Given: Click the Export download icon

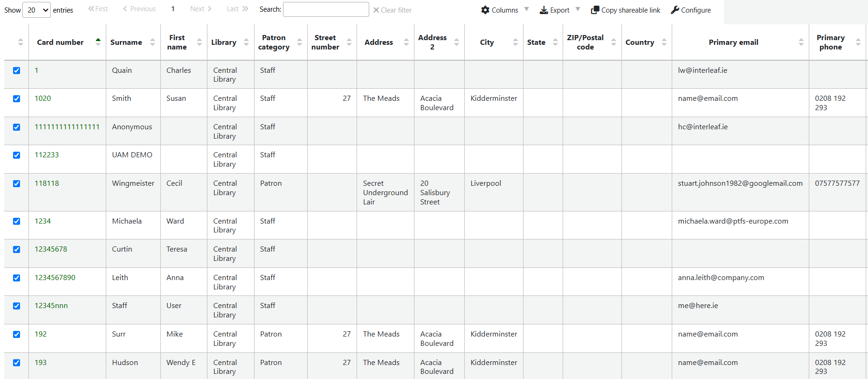Looking at the screenshot, I should pyautogui.click(x=544, y=10).
